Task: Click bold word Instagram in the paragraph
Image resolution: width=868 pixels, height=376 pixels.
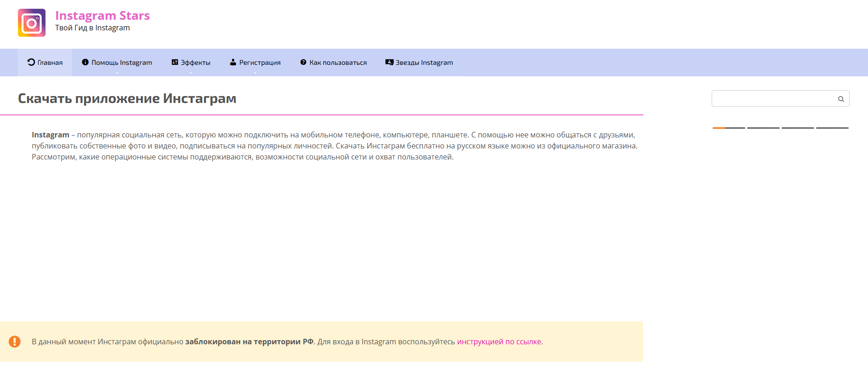Action: tap(51, 135)
